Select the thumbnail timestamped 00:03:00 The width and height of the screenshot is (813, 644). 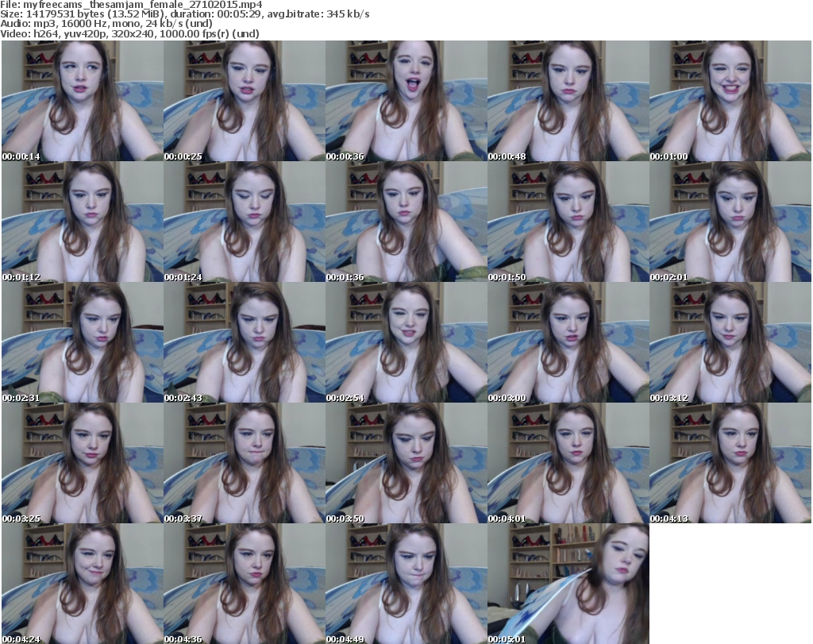tap(568, 342)
